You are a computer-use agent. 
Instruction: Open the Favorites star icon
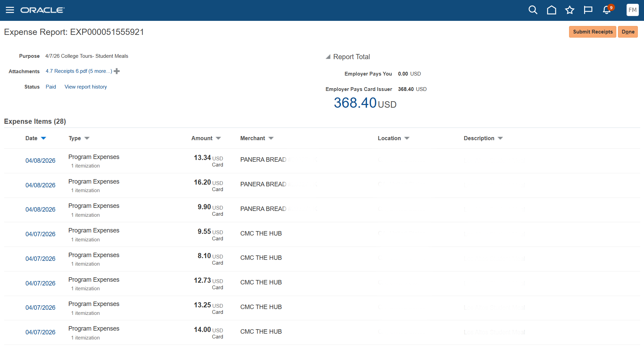(569, 10)
